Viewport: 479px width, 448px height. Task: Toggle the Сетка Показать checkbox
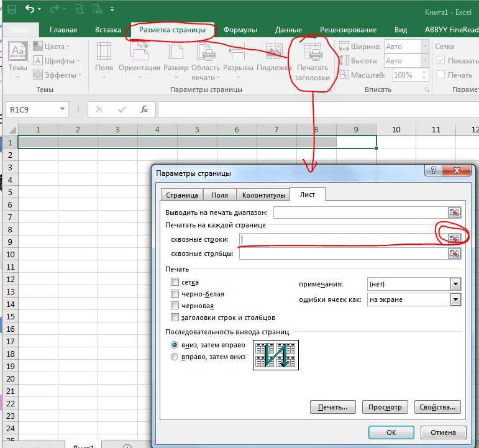pos(440,60)
